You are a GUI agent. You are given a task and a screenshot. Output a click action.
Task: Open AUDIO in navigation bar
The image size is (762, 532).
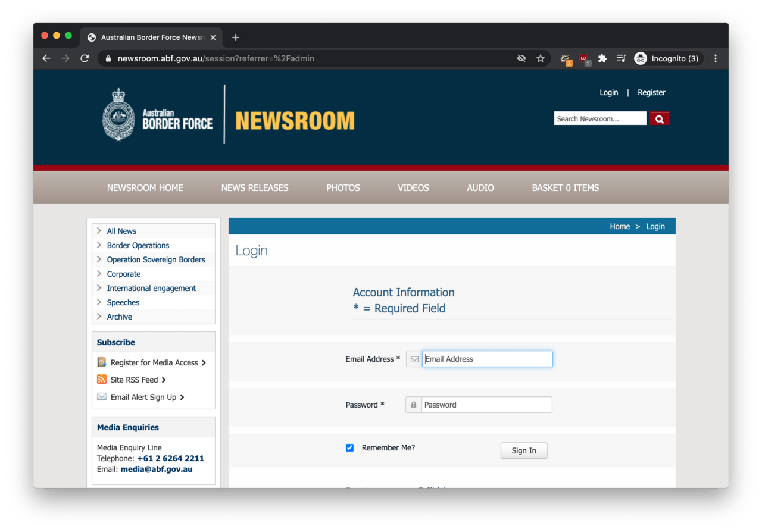480,187
